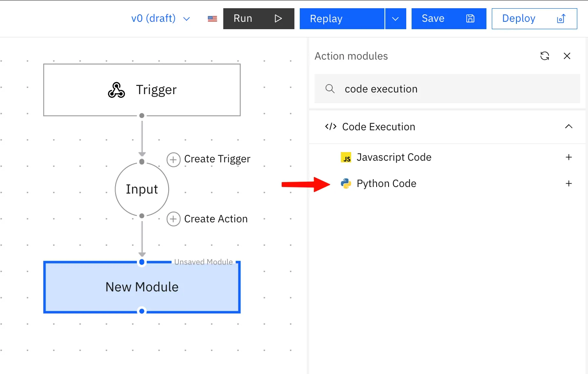Collapse the Code Execution section

tap(569, 127)
